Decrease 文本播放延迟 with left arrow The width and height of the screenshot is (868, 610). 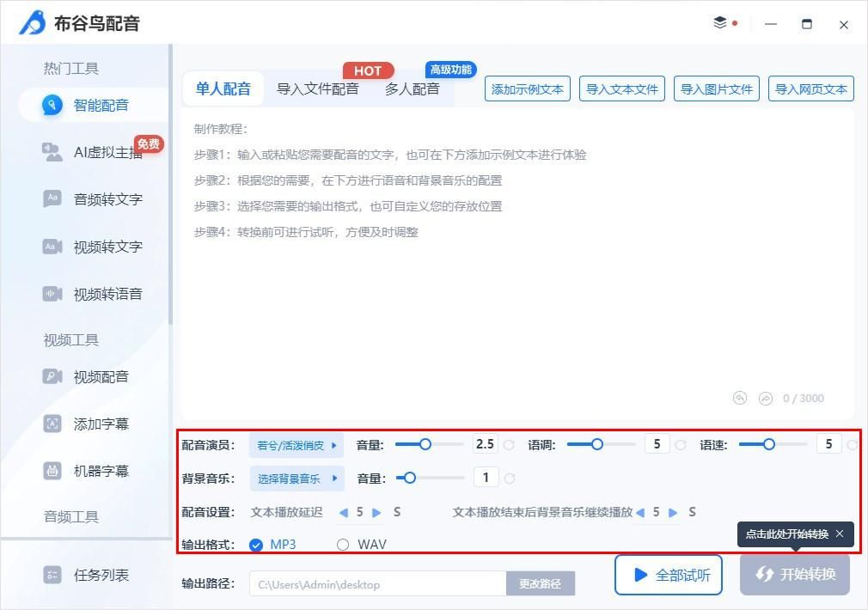click(x=343, y=513)
